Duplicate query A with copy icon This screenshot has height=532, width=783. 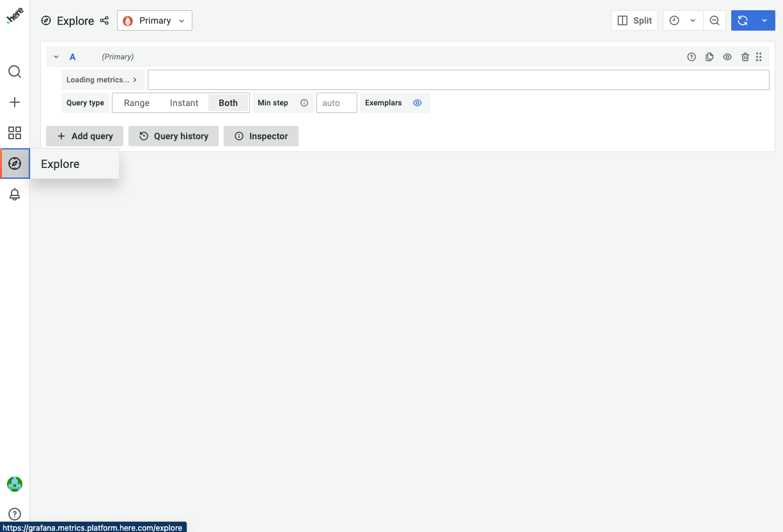click(709, 57)
